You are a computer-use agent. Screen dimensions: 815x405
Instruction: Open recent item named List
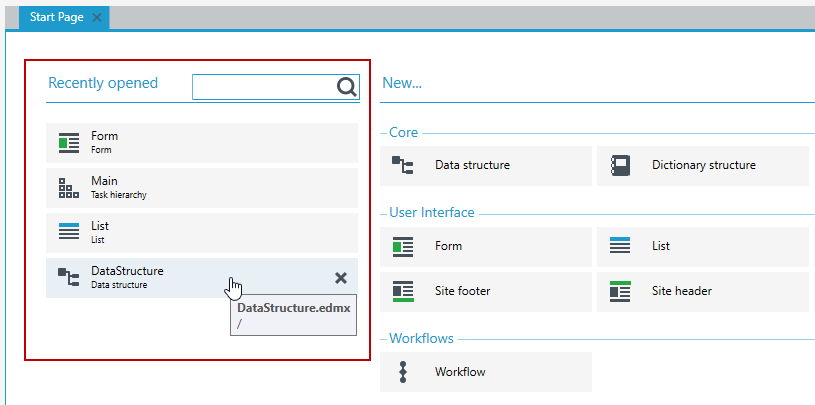[202, 233]
